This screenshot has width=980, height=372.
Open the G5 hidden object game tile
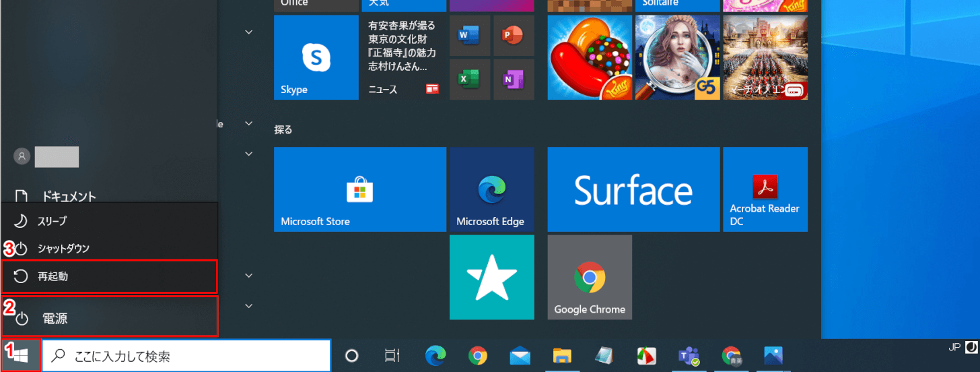(678, 57)
